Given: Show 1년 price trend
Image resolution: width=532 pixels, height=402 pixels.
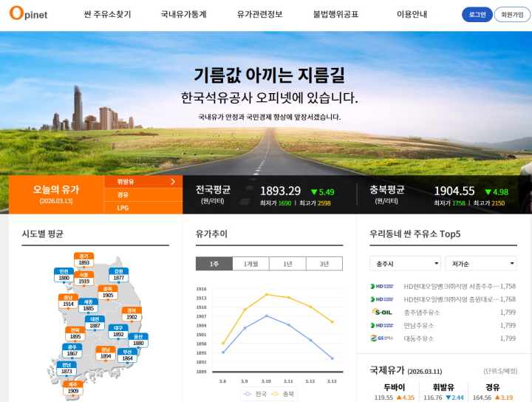Looking at the screenshot, I should (x=287, y=264).
